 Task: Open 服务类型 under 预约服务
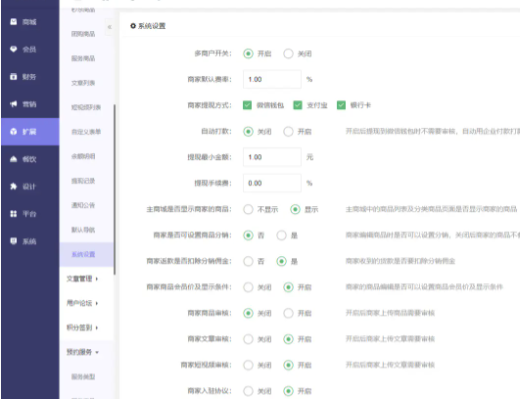click(83, 377)
